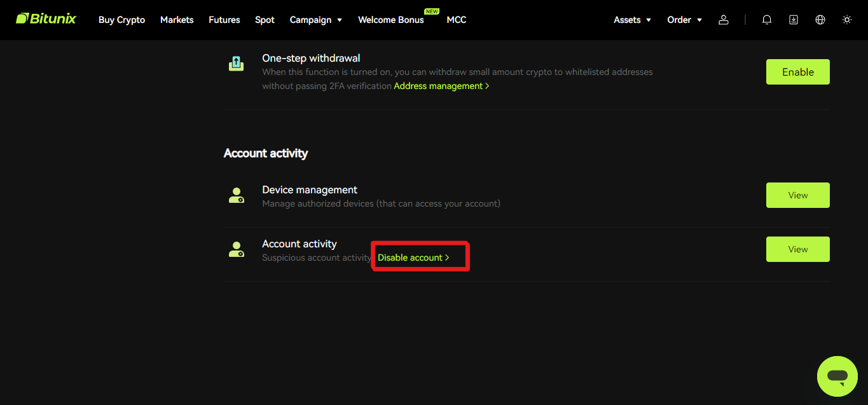Image resolution: width=868 pixels, height=405 pixels.
Task: Click the app download icon
Action: pyautogui.click(x=794, y=20)
